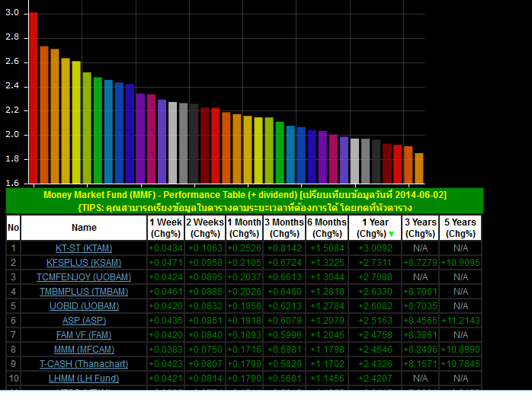
Task: Select the +2.4207 value in LHMM row
Action: coord(375,378)
